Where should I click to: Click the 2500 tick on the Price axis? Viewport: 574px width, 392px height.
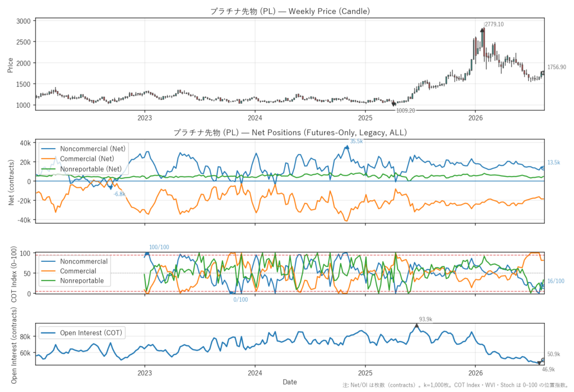pyautogui.click(x=24, y=42)
